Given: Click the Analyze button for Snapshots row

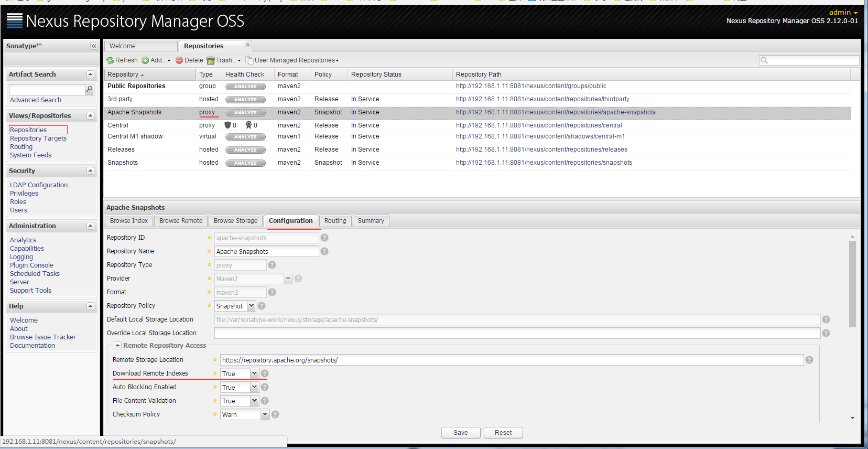Looking at the screenshot, I should (245, 163).
